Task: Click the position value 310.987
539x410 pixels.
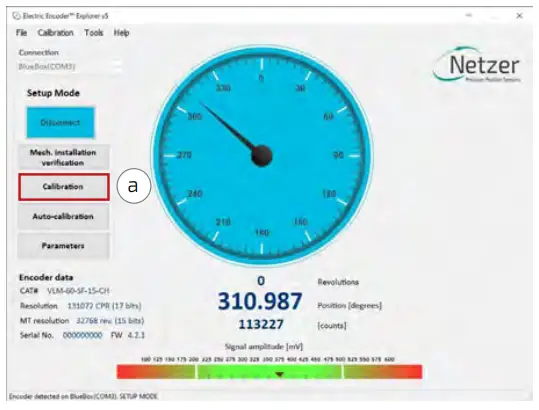Action: [x=260, y=301]
